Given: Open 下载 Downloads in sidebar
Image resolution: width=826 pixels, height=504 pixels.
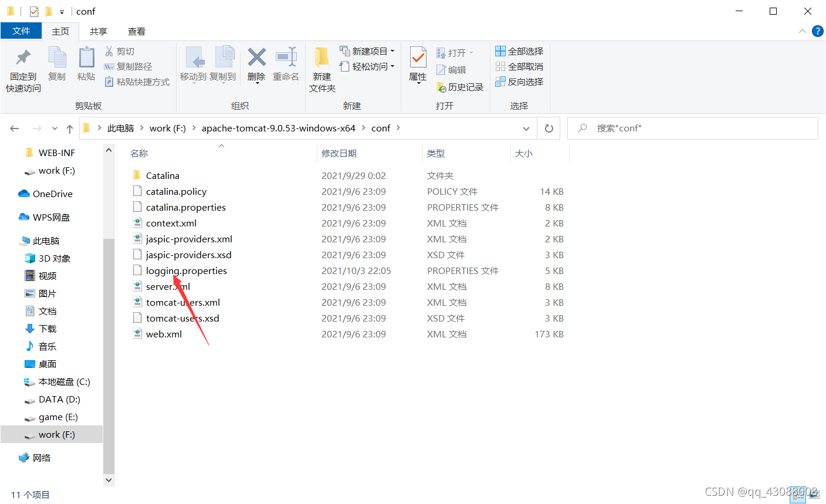Looking at the screenshot, I should pos(40,329).
